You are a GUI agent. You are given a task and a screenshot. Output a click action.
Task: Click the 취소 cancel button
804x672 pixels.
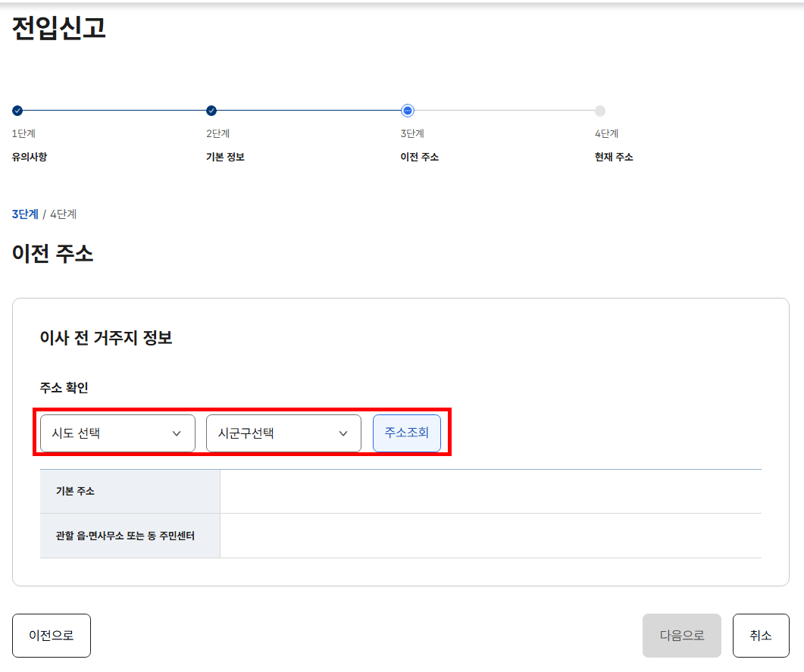coord(761,635)
